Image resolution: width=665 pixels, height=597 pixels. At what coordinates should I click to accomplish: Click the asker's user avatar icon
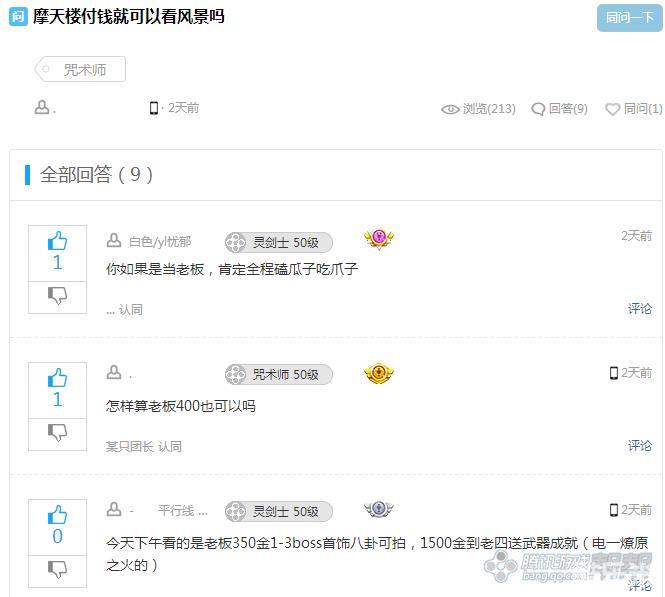pyautogui.click(x=42, y=107)
